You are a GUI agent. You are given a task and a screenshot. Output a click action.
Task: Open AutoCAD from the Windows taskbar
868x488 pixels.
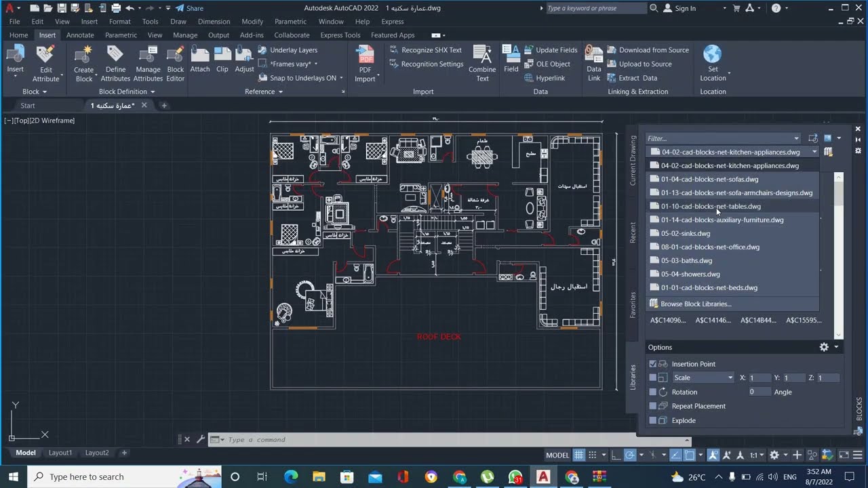click(543, 476)
